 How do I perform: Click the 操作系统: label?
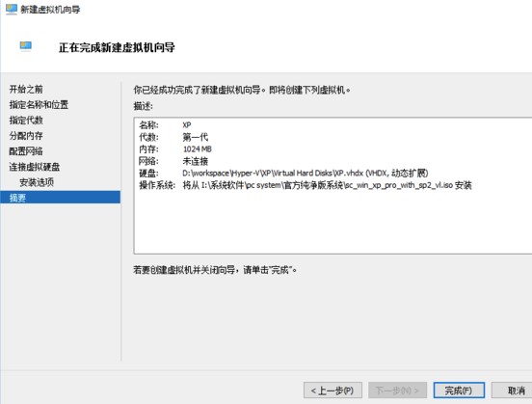tap(157, 185)
